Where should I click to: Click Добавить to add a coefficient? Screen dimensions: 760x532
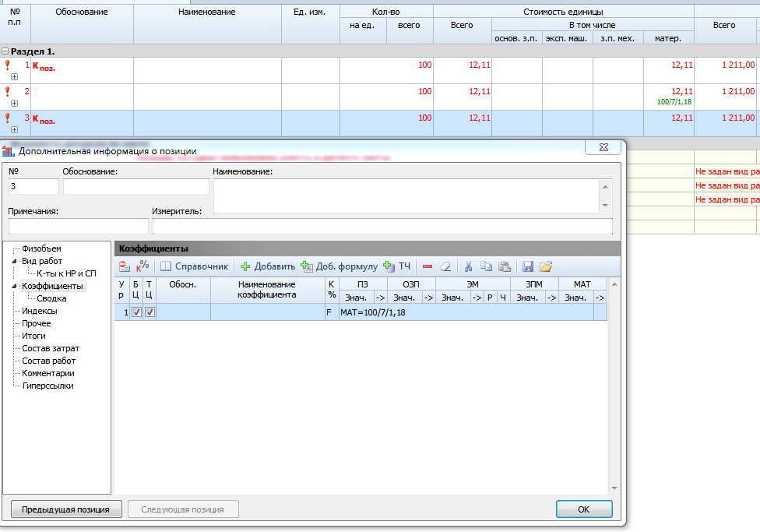click(268, 266)
